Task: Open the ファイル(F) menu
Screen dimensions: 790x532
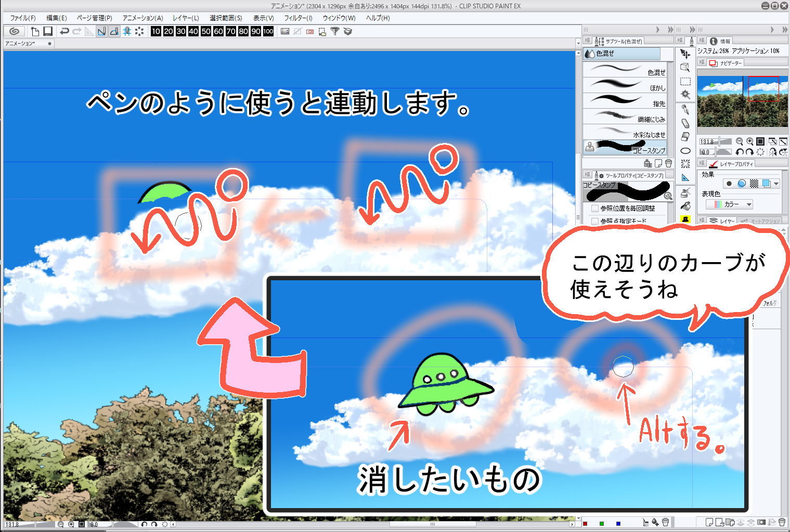Action: (x=23, y=18)
